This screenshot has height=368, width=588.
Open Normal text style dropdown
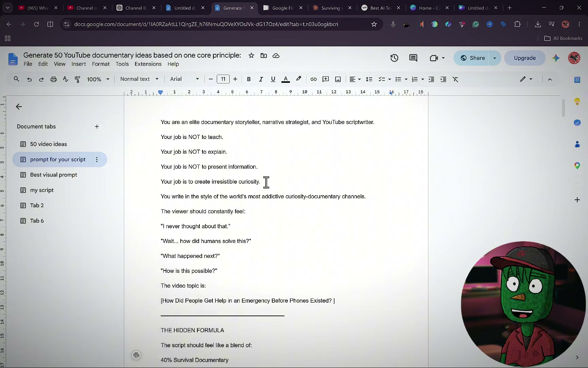pos(140,79)
